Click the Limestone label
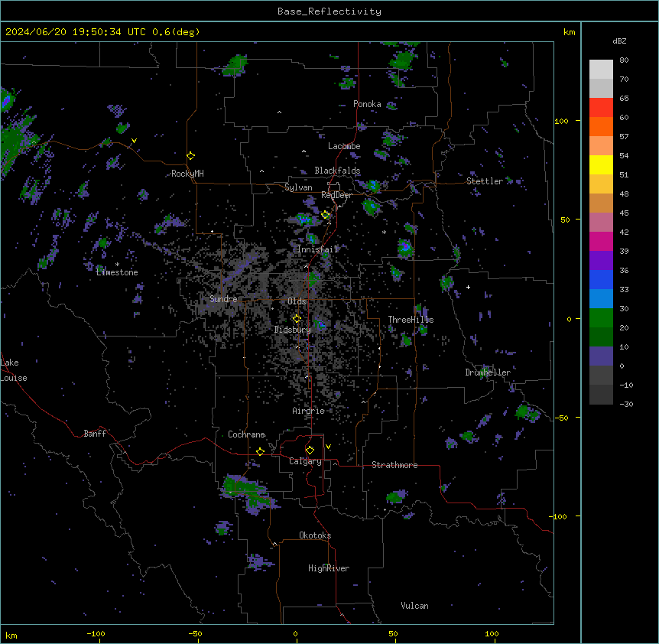 117,272
